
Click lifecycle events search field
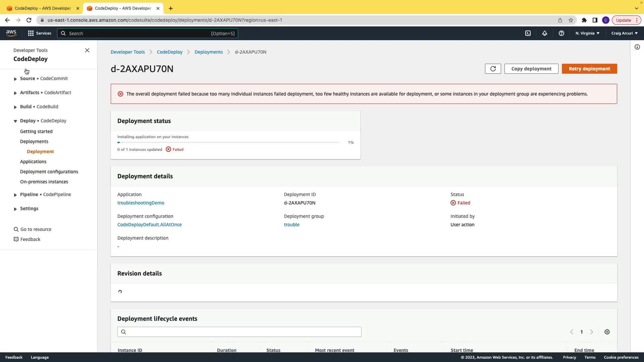pos(239,332)
